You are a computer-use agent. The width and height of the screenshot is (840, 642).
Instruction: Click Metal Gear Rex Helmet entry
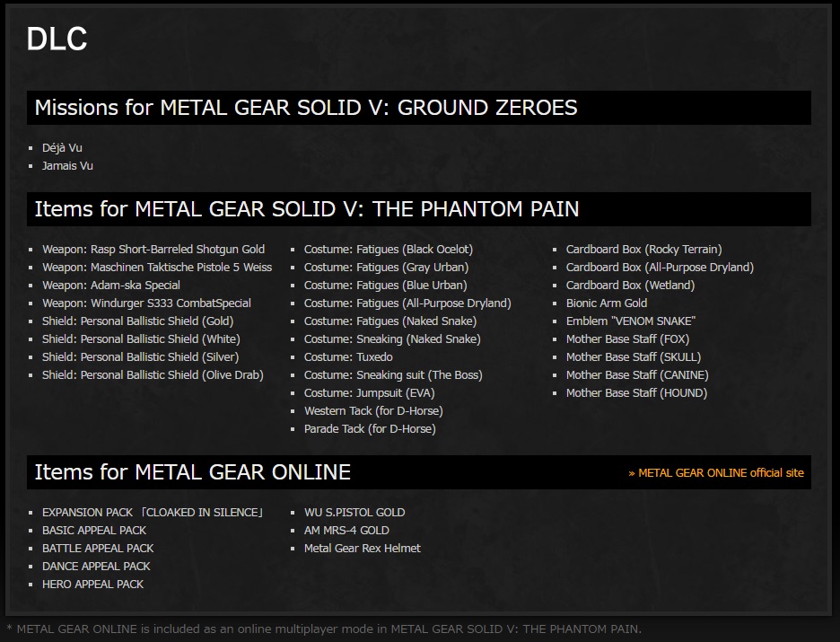pyautogui.click(x=363, y=549)
